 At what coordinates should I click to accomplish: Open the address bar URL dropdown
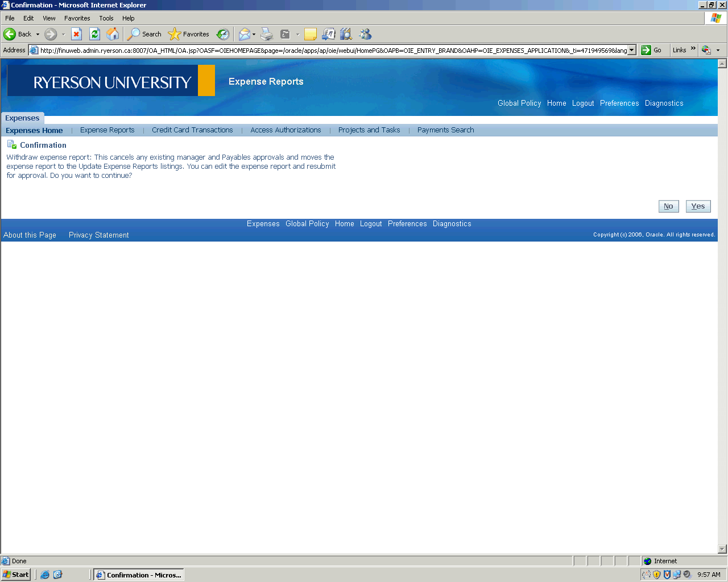tap(631, 50)
